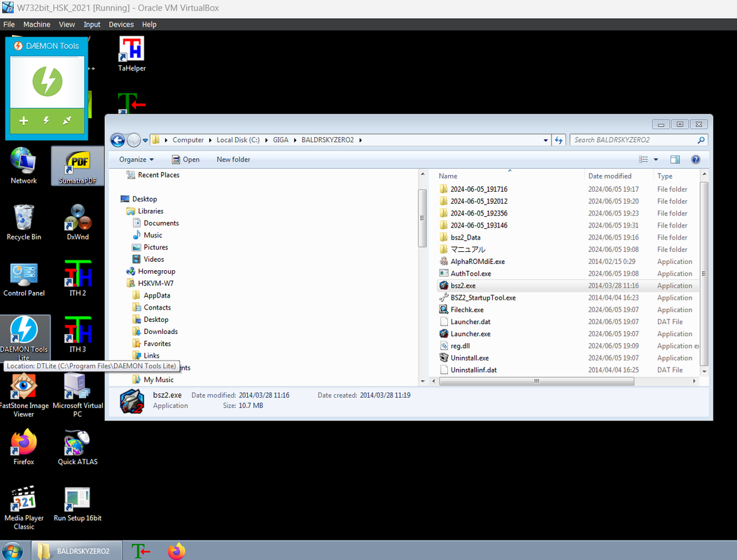
Task: Open the VirtualBox File menu
Action: click(9, 24)
